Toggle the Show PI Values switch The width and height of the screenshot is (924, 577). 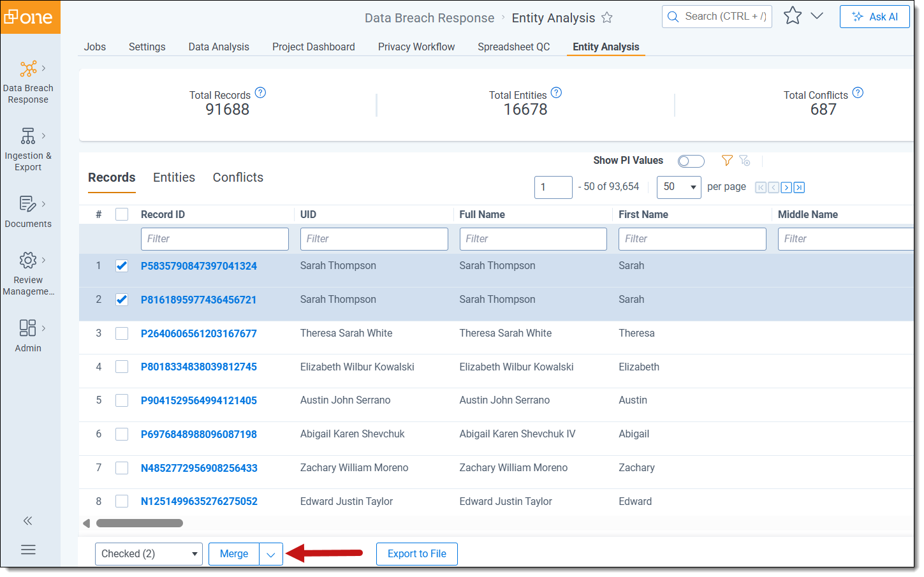pos(691,161)
